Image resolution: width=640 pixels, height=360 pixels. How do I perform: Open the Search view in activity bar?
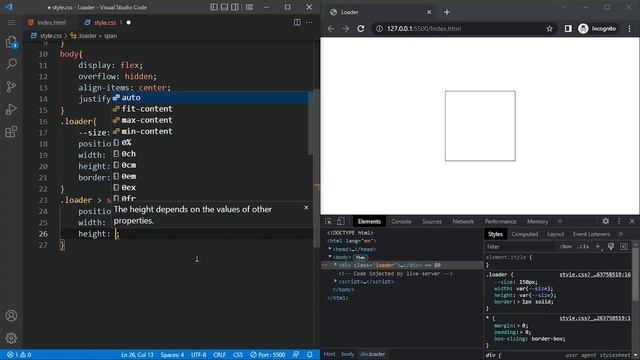[11, 64]
